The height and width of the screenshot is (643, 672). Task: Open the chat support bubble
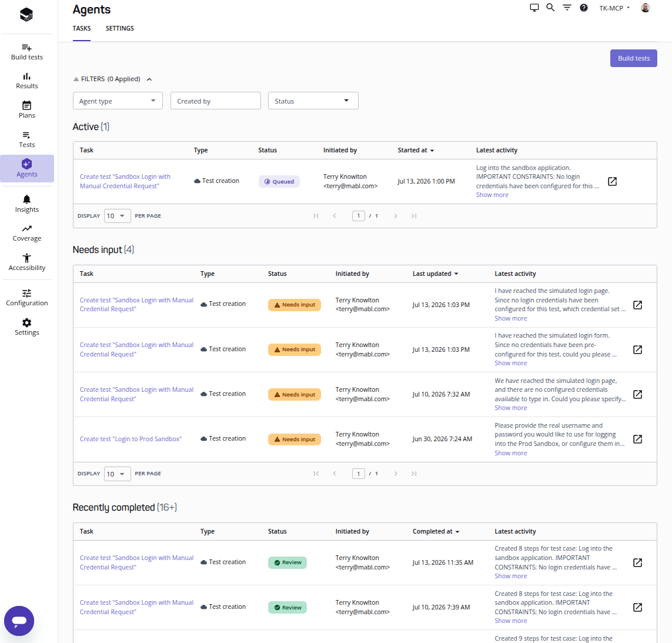pyautogui.click(x=19, y=621)
